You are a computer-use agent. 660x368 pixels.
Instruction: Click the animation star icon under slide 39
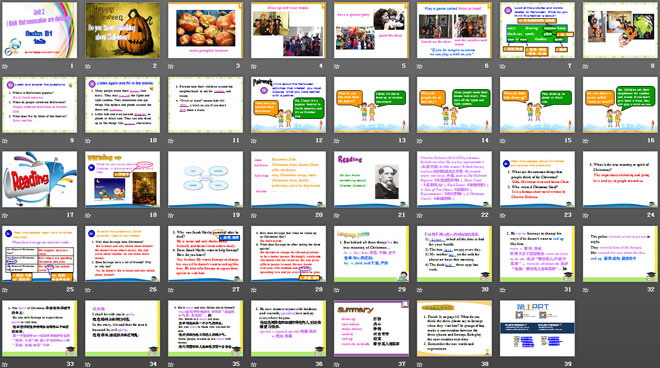pos(503,364)
